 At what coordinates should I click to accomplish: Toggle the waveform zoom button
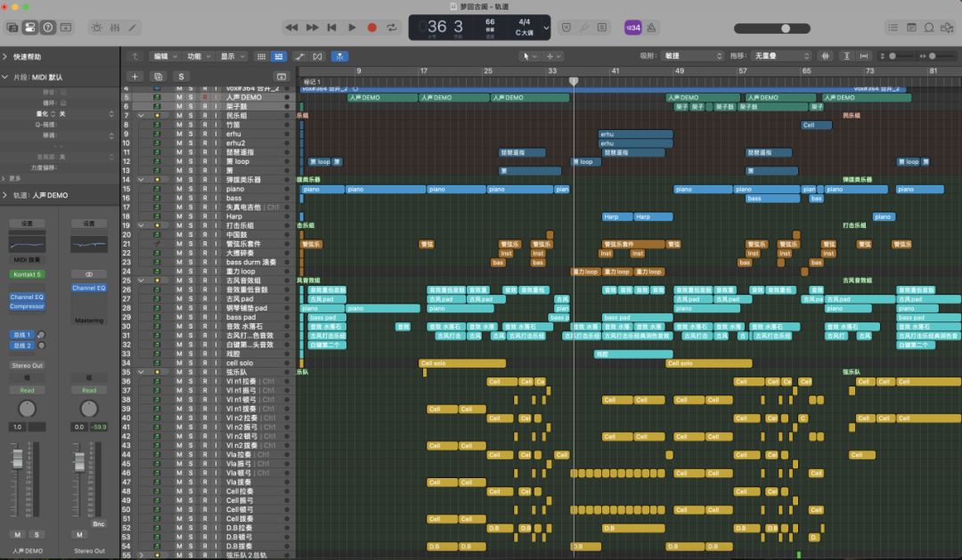826,56
